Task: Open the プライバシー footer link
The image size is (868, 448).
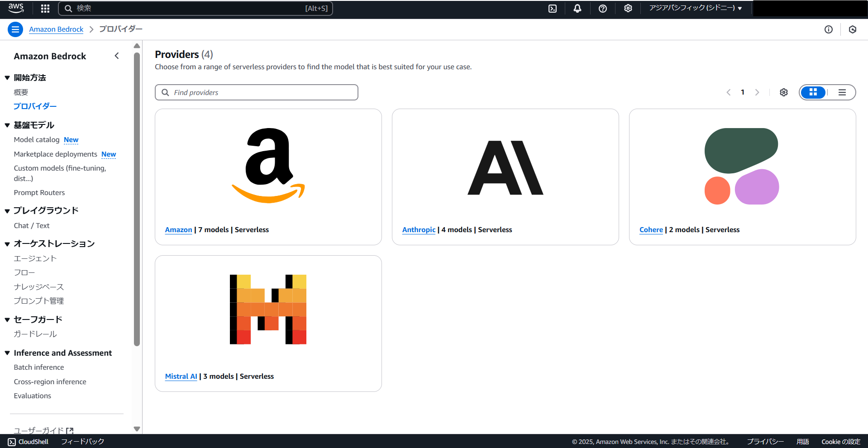Action: [765, 442]
